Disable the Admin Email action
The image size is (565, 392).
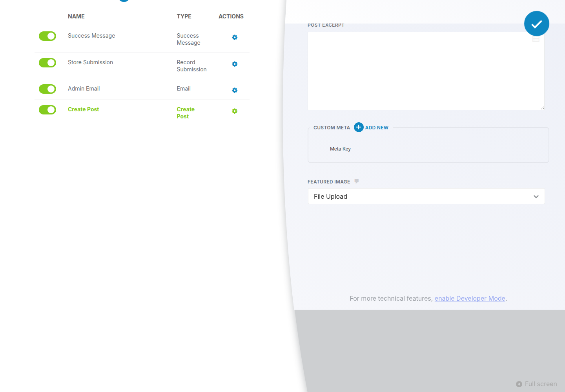pos(47,89)
